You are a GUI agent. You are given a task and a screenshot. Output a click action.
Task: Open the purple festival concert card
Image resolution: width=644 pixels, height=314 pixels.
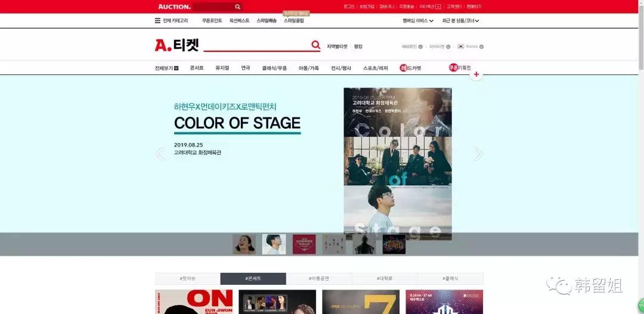[x=444, y=302]
